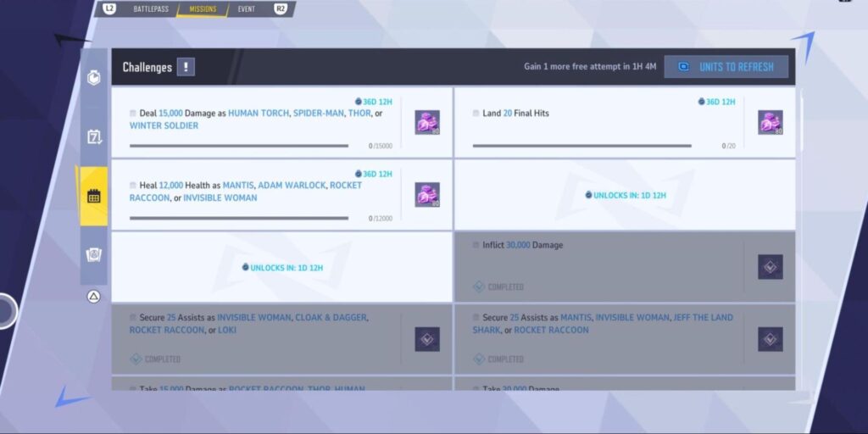Screen dimensions: 868x434
Task: Click the 0/15000 progress value
Action: 381,146
